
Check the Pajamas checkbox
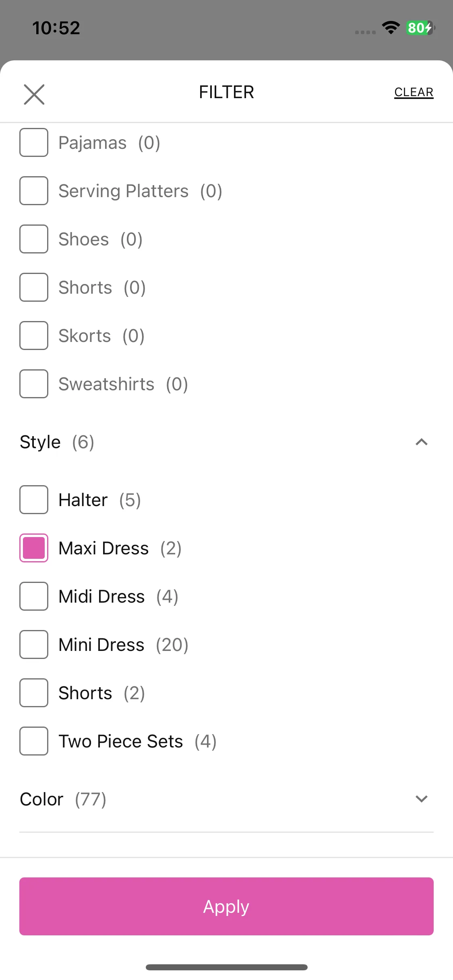[34, 142]
